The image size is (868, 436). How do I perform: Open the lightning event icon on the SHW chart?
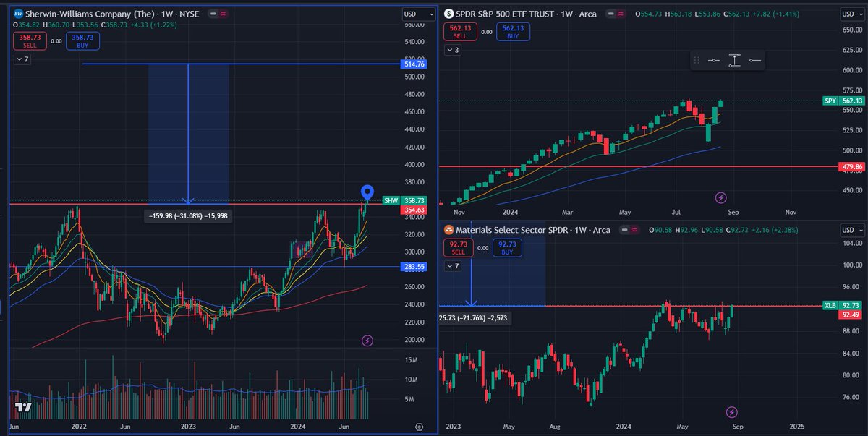point(367,341)
